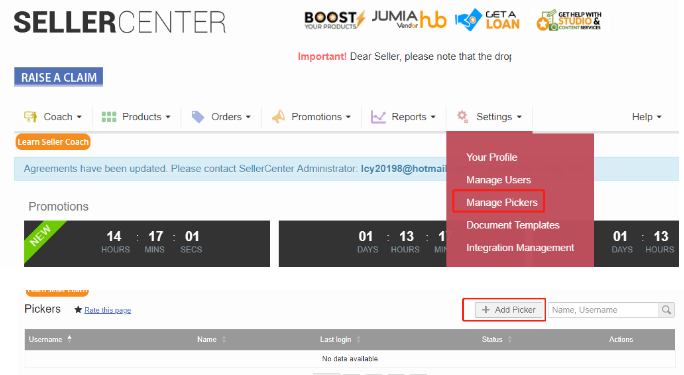The width and height of the screenshot is (684, 375).
Task: Select Manage Pickers from Settings menu
Action: [x=502, y=202]
